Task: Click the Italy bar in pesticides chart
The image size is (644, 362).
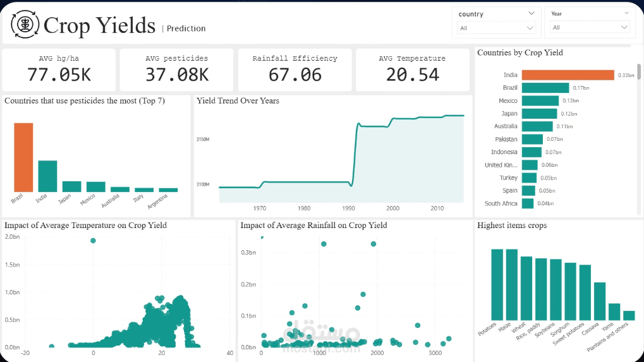Action: [x=144, y=190]
